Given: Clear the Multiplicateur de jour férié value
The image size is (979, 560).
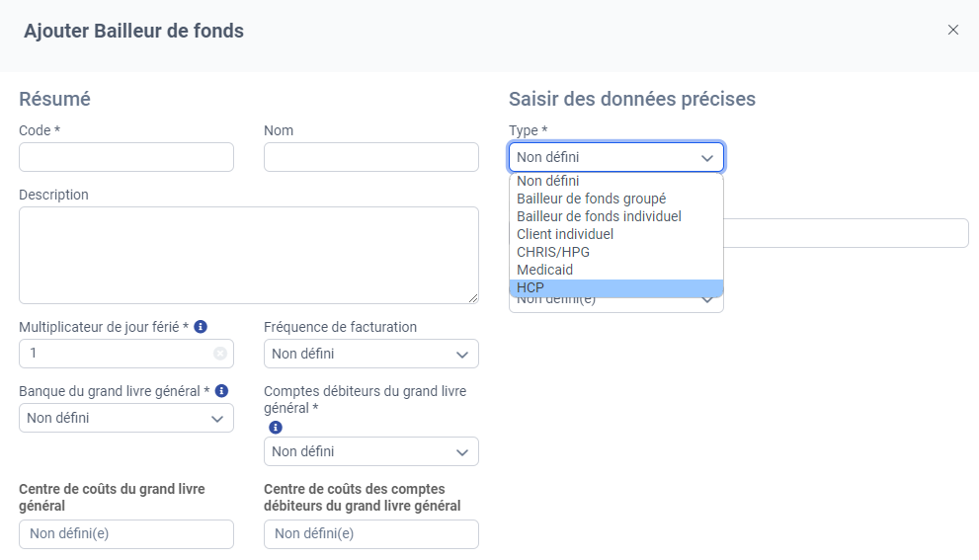Looking at the screenshot, I should pos(219,354).
